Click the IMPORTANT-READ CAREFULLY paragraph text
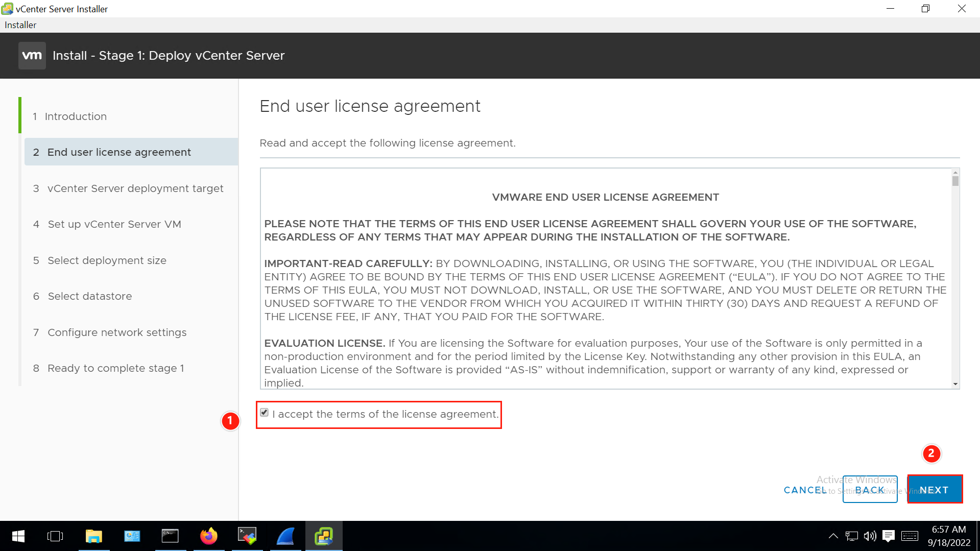Screen dimensions: 980x551 point(605,290)
